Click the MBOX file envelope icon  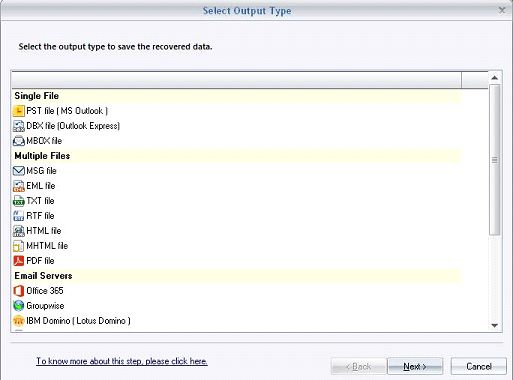[x=19, y=141]
